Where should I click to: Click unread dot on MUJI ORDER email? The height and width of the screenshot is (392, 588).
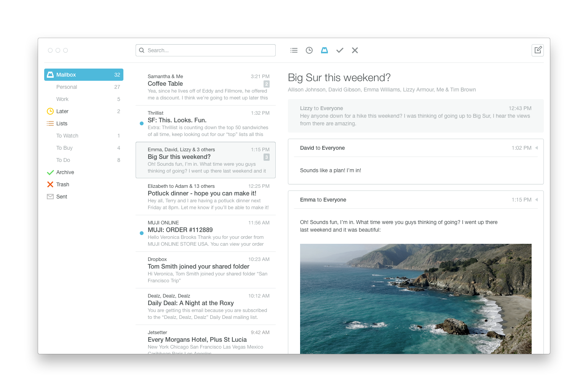142,233
